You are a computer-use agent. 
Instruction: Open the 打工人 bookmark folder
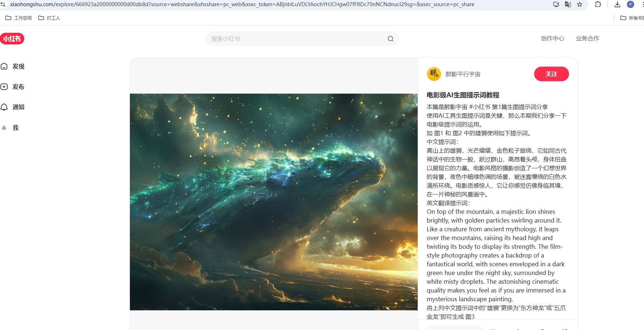(49, 18)
